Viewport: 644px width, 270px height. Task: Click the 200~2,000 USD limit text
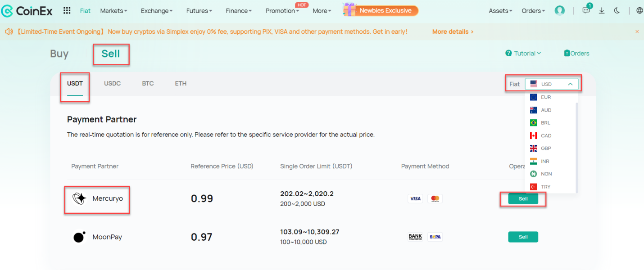coord(303,204)
